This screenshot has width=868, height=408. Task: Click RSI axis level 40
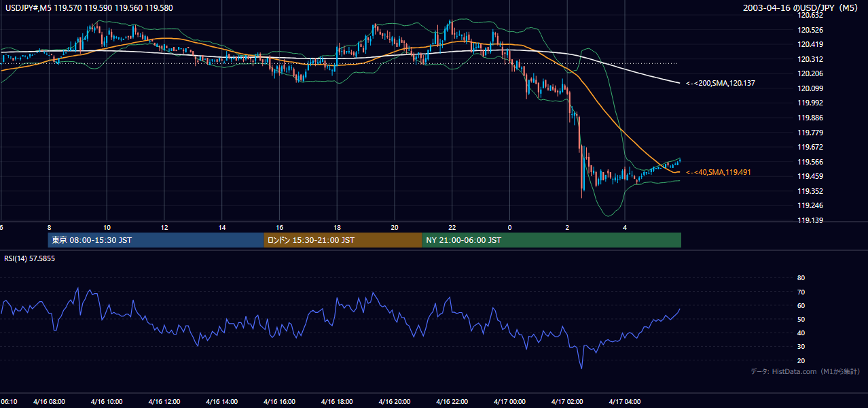coord(801,333)
